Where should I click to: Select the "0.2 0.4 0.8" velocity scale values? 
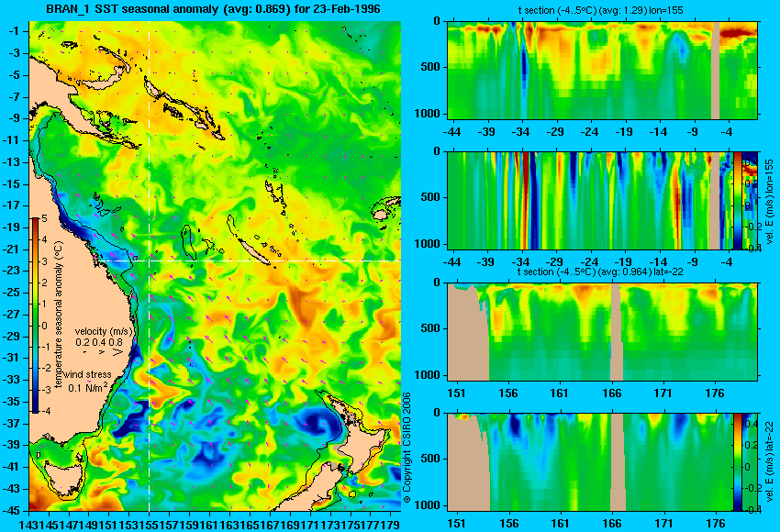tap(99, 342)
